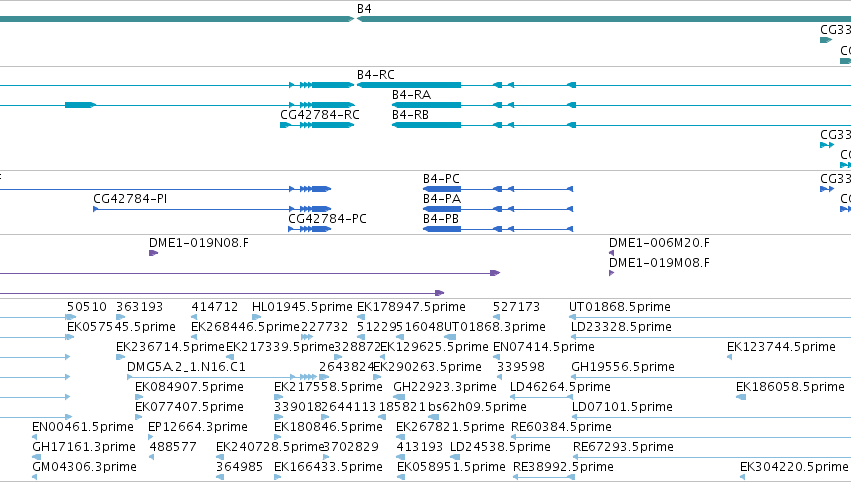Select the EK166433.5prime EST label

coord(328,468)
